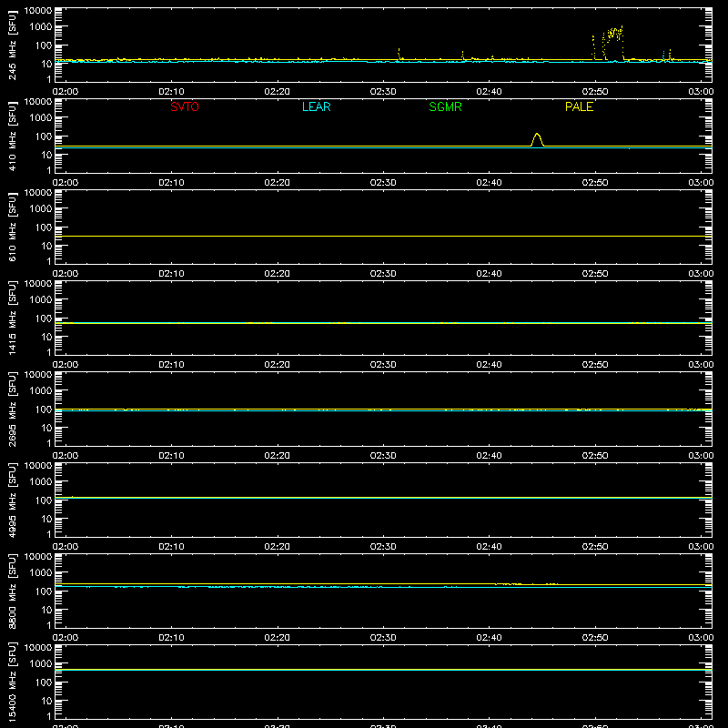This screenshot has height=728, width=728.
Task: Click the yellow PALE legend label
Action: click(579, 106)
